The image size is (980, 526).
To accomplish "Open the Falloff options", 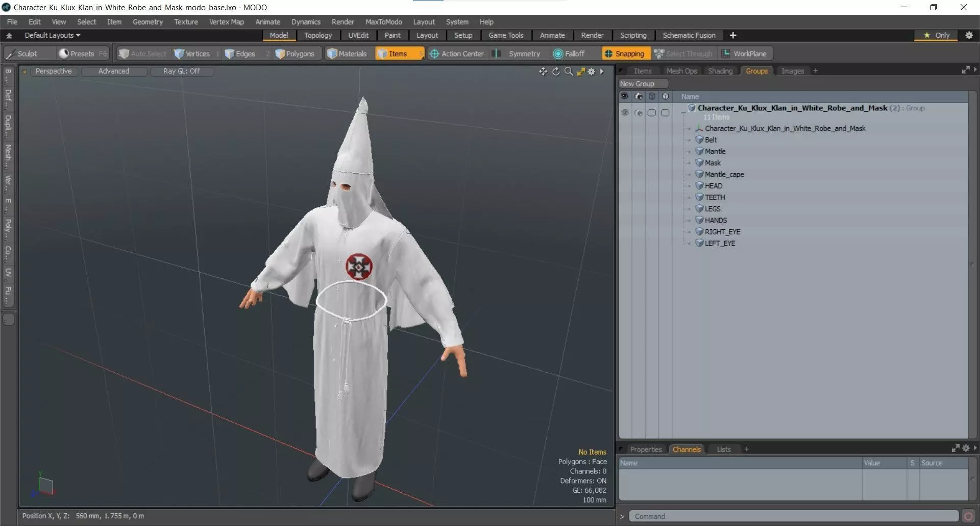I will (x=570, y=54).
